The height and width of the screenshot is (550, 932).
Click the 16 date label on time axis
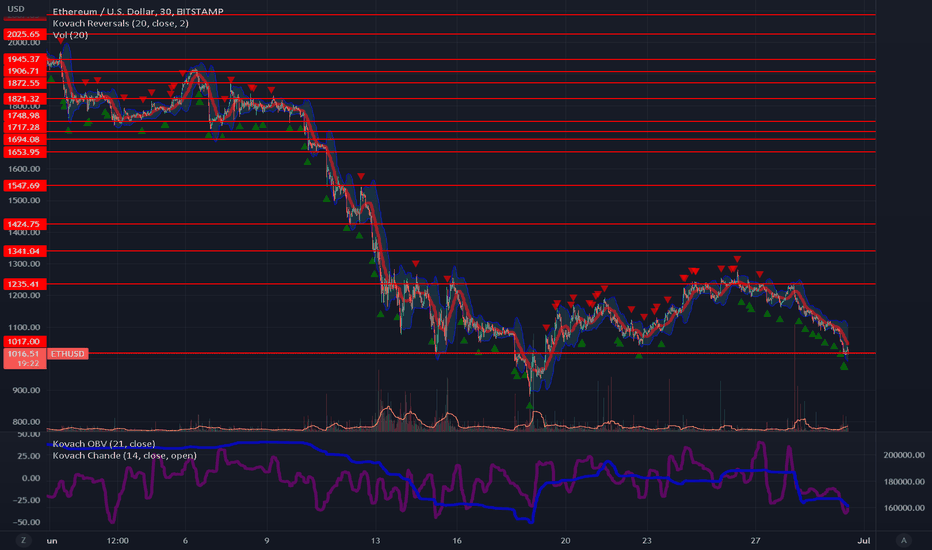456,540
